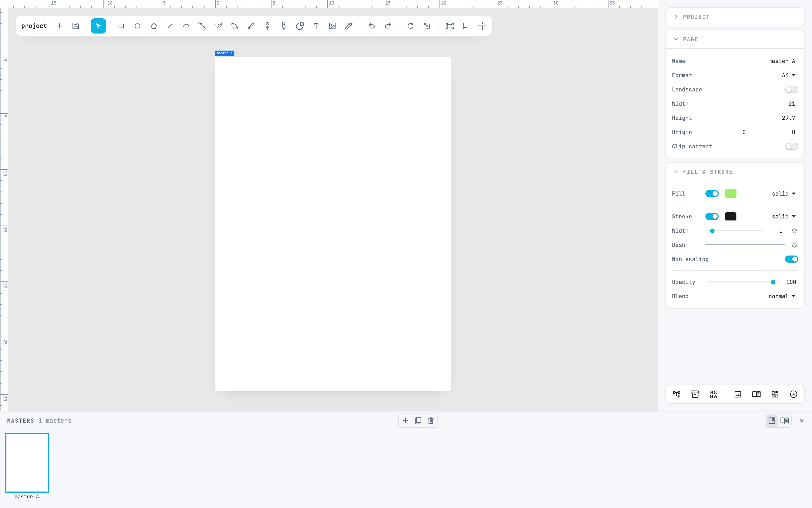Screen dimensions: 812x508
Task: Select the Text tool
Action: 316,26
